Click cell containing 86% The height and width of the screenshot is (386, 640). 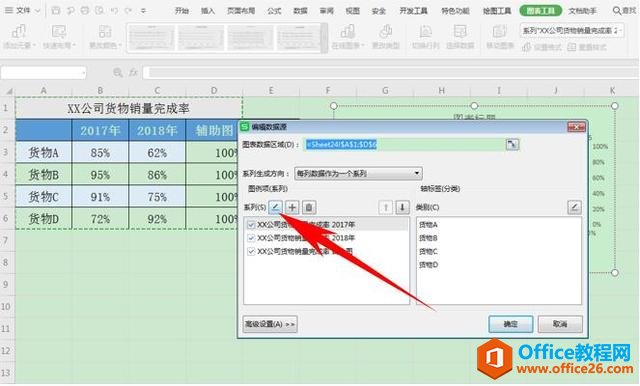(x=157, y=175)
